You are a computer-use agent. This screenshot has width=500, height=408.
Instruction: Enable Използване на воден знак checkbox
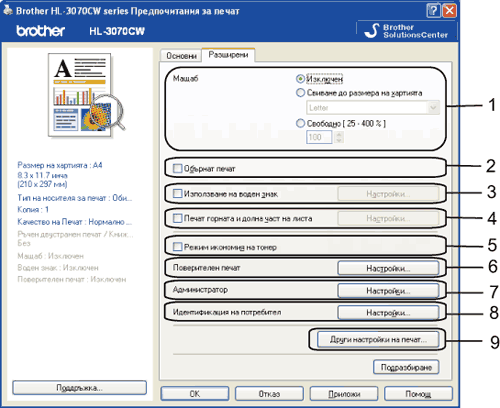coord(177,194)
